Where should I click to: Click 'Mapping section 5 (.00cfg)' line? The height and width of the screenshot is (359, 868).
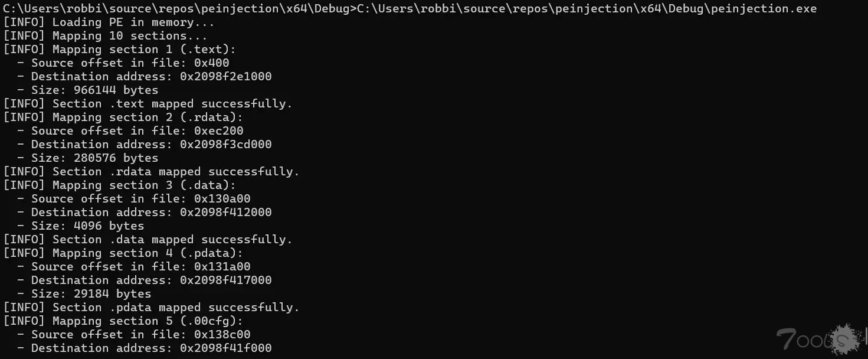(123, 321)
